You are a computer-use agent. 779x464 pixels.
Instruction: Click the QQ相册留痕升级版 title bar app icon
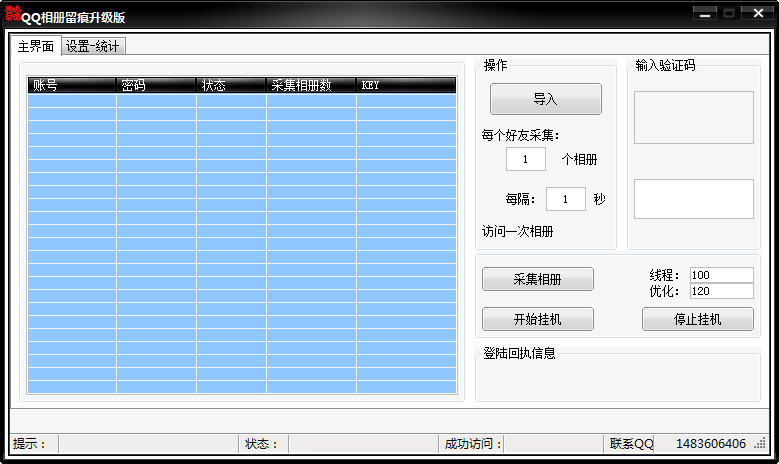[x=13, y=13]
